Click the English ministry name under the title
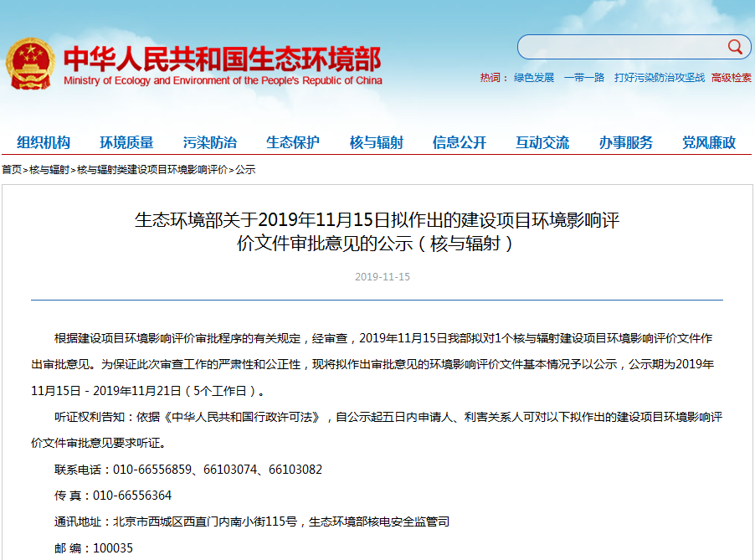Image resolution: width=755 pixels, height=560 pixels. click(223, 80)
